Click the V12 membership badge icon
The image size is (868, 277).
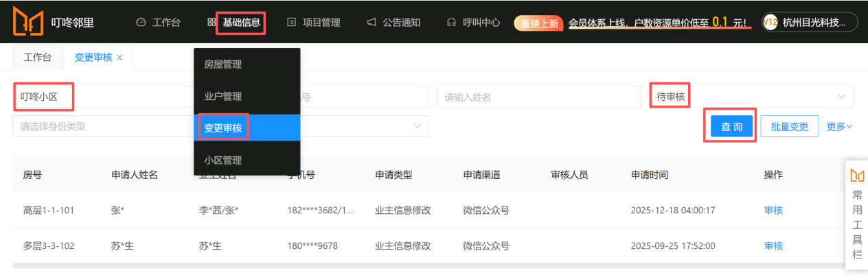[x=770, y=22]
